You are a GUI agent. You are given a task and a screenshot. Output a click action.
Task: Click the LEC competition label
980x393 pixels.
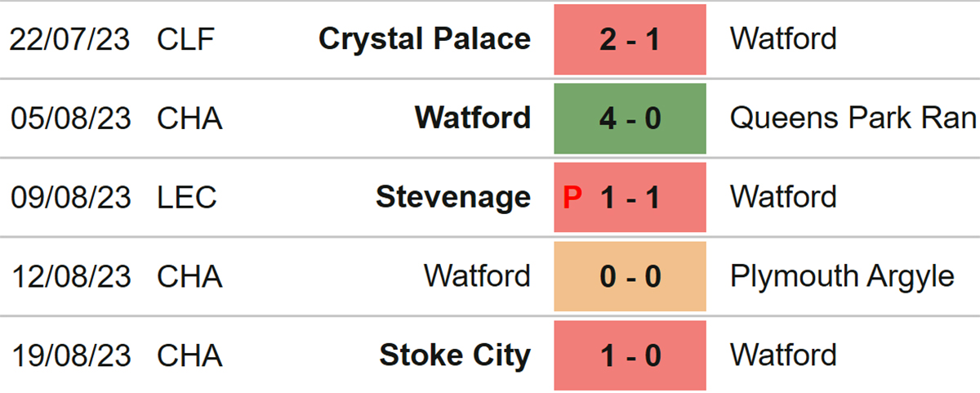pyautogui.click(x=187, y=197)
